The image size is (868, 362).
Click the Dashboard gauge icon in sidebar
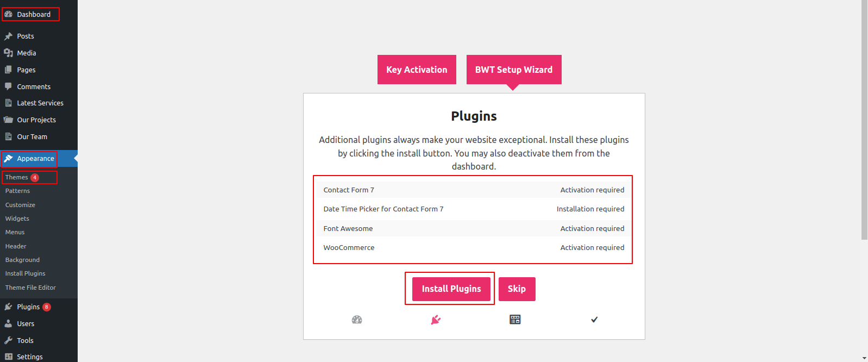point(9,14)
